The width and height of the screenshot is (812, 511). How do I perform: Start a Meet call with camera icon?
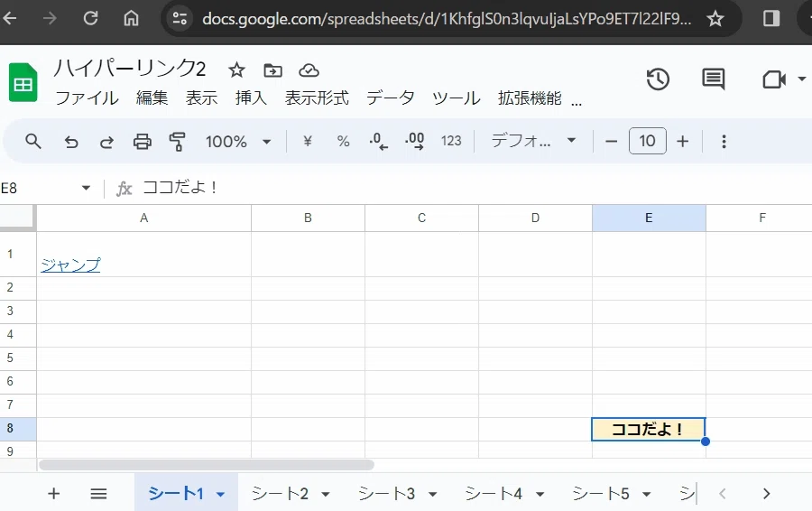(774, 79)
